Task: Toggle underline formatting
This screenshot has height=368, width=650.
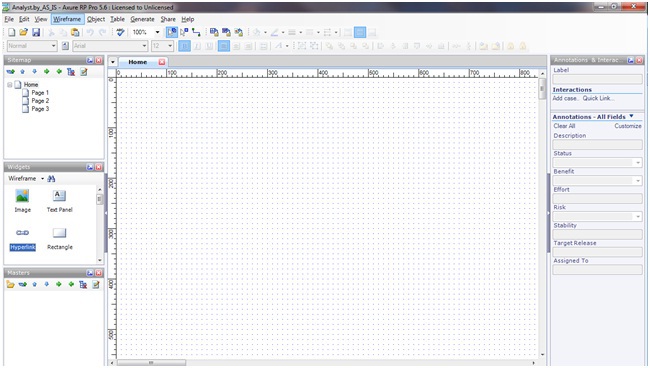Action: click(x=209, y=46)
